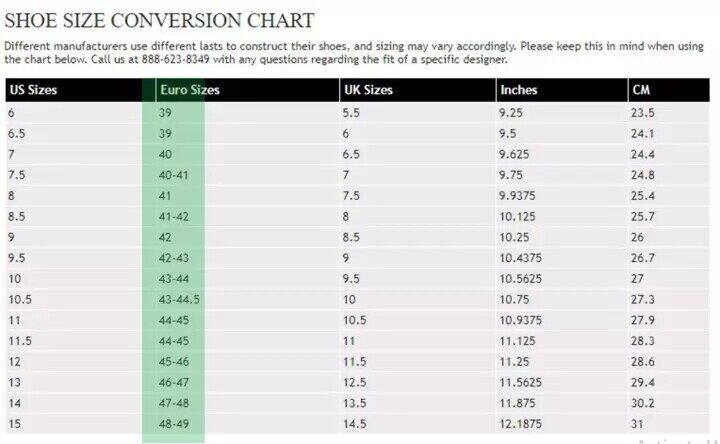Screen dimensions: 720x444
Task: Select the 23.5 CM cell
Action: [643, 113]
